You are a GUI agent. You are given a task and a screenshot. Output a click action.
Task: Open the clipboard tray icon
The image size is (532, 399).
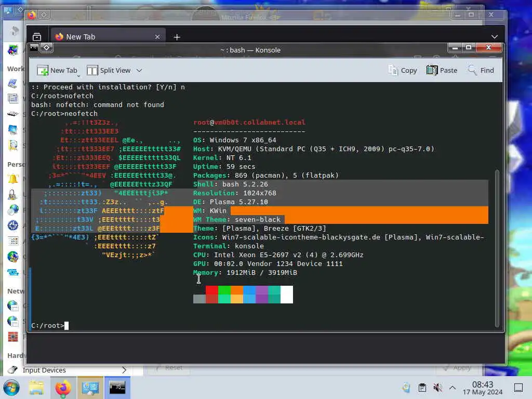(422, 388)
